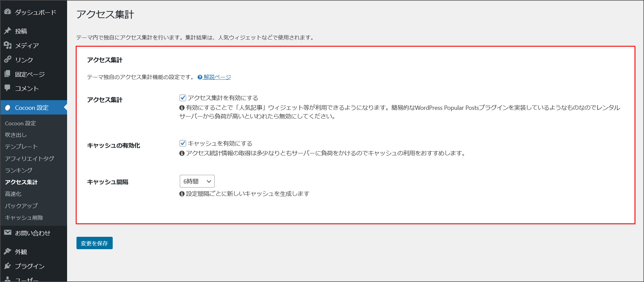Image resolution: width=644 pixels, height=282 pixels.
Task: Open the 6時間 cache interval dropdown
Action: [x=197, y=181]
